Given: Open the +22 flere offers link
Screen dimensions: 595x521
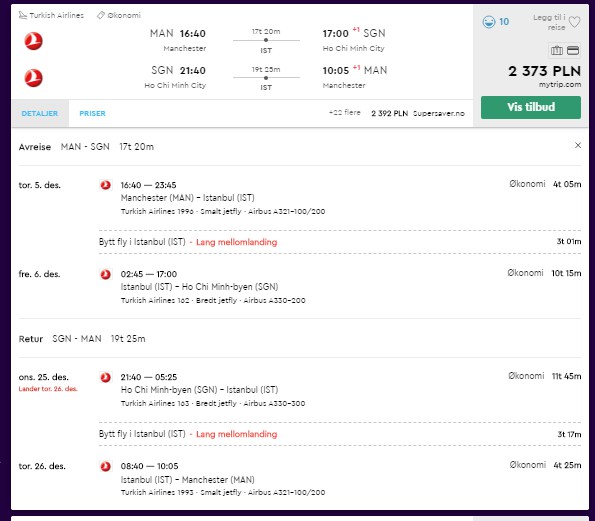Looking at the screenshot, I should [x=345, y=113].
